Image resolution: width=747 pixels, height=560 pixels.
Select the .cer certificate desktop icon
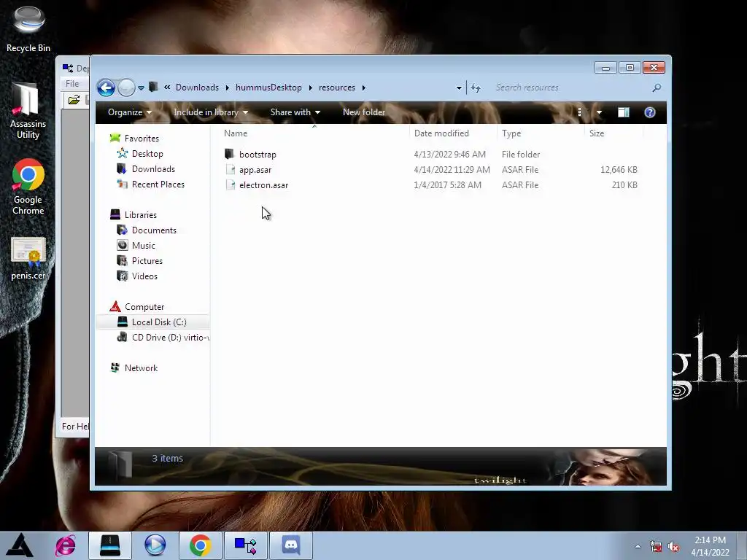point(28,259)
